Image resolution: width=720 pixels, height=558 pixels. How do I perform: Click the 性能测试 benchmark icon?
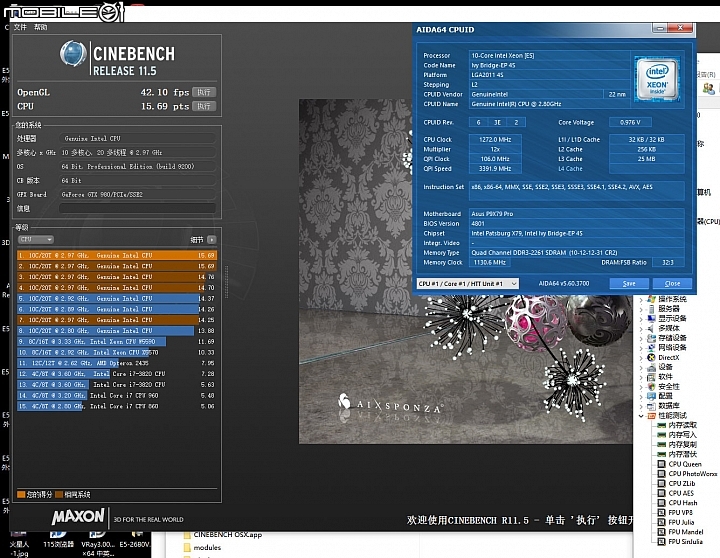point(651,416)
